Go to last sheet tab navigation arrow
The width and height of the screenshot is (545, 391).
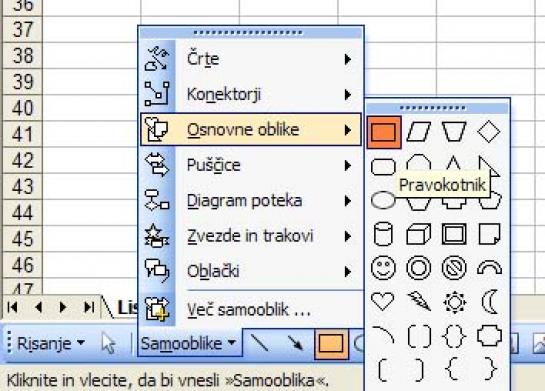tap(89, 307)
